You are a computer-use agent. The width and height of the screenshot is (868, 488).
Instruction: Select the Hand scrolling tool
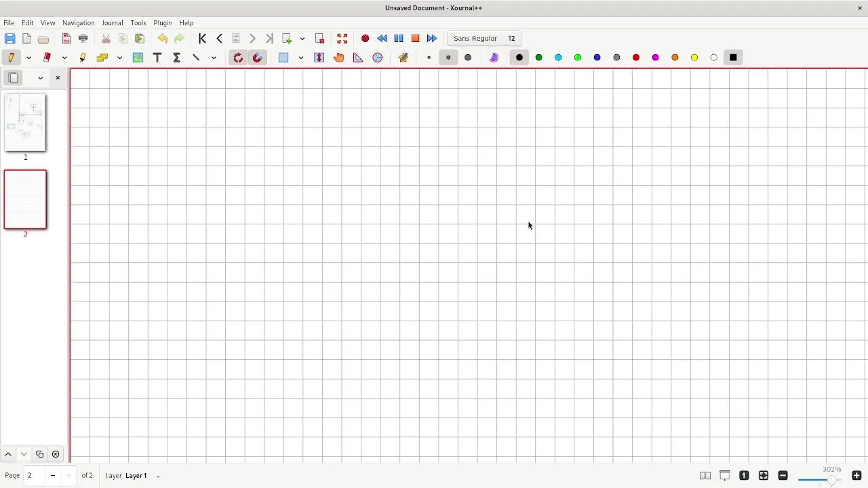339,58
